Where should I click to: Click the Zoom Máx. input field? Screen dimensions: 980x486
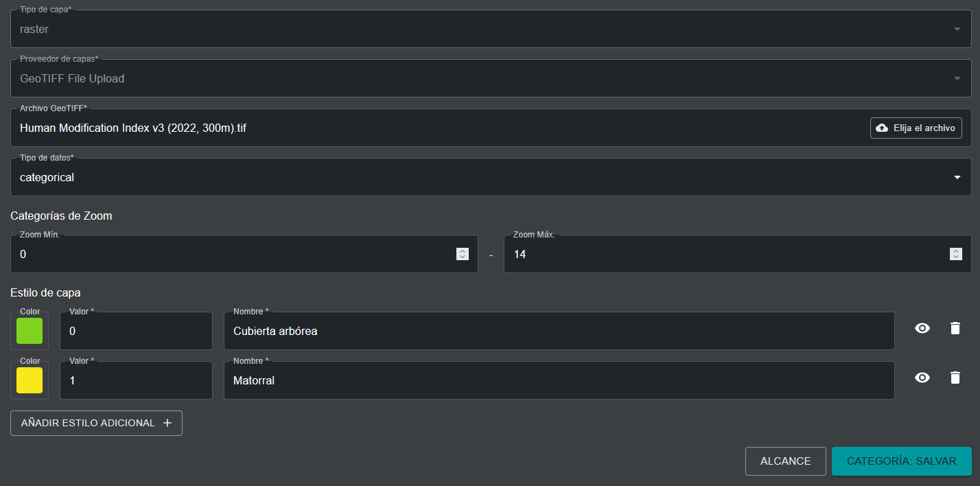tap(721, 255)
